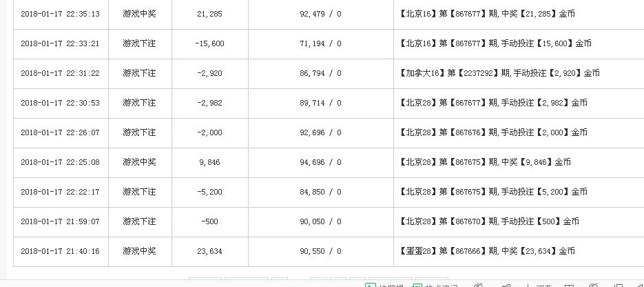Screen dimensions: 644x287
Task: Select 加拿大16 期 2237292 description text
Action: click(x=499, y=73)
